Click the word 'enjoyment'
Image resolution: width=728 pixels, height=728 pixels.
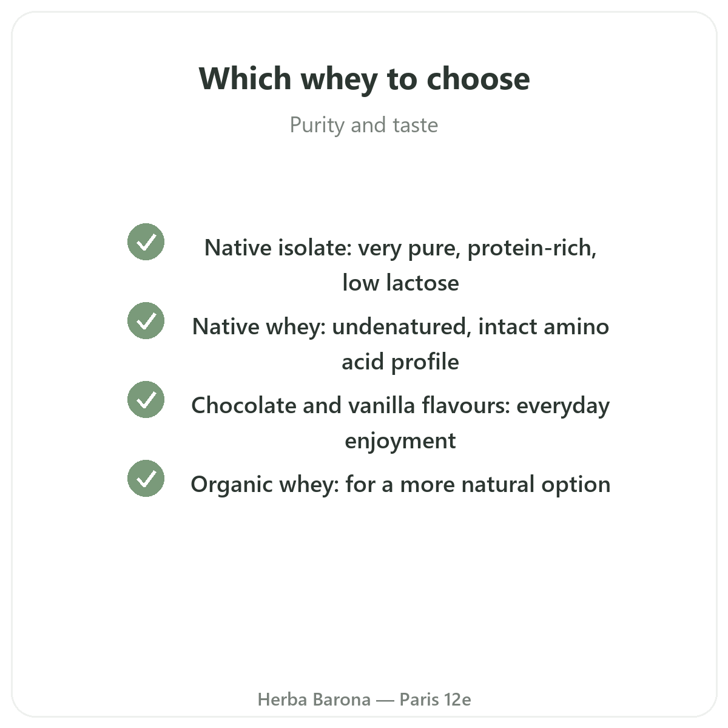tap(400, 442)
